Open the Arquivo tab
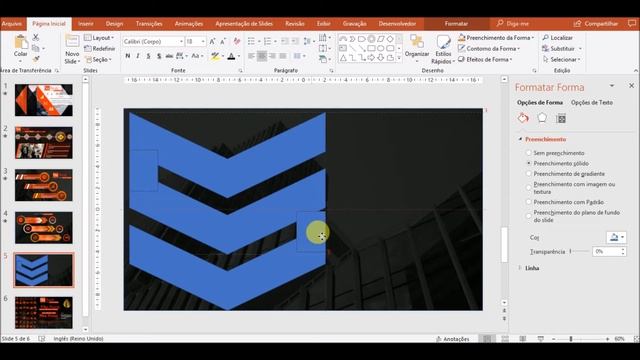The image size is (640, 360). coord(12,24)
